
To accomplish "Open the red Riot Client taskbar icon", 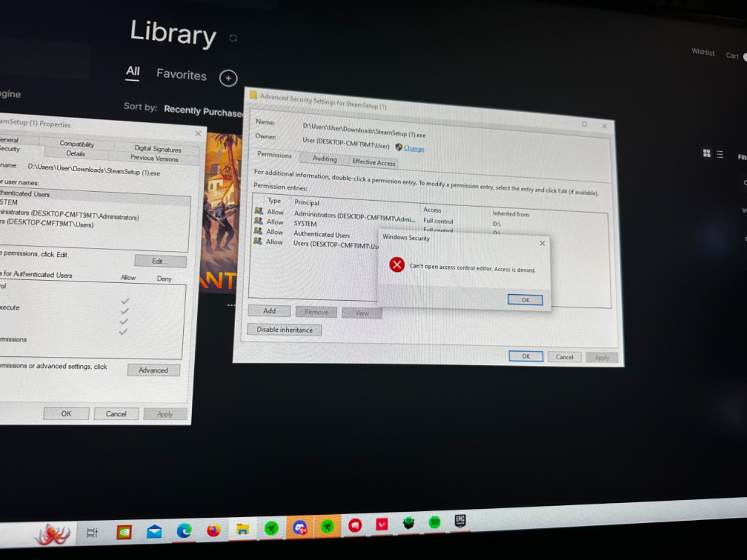I will pyautogui.click(x=355, y=525).
